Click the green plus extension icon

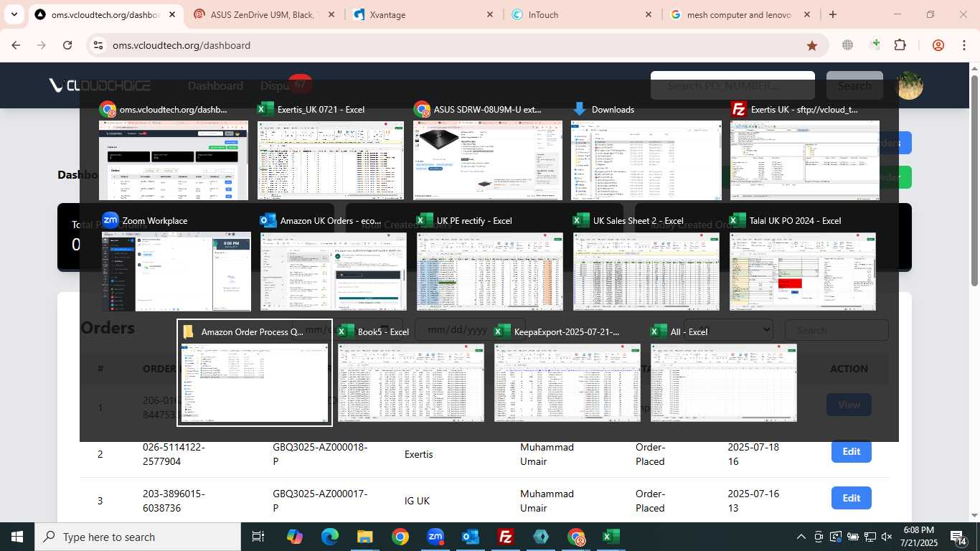(875, 45)
